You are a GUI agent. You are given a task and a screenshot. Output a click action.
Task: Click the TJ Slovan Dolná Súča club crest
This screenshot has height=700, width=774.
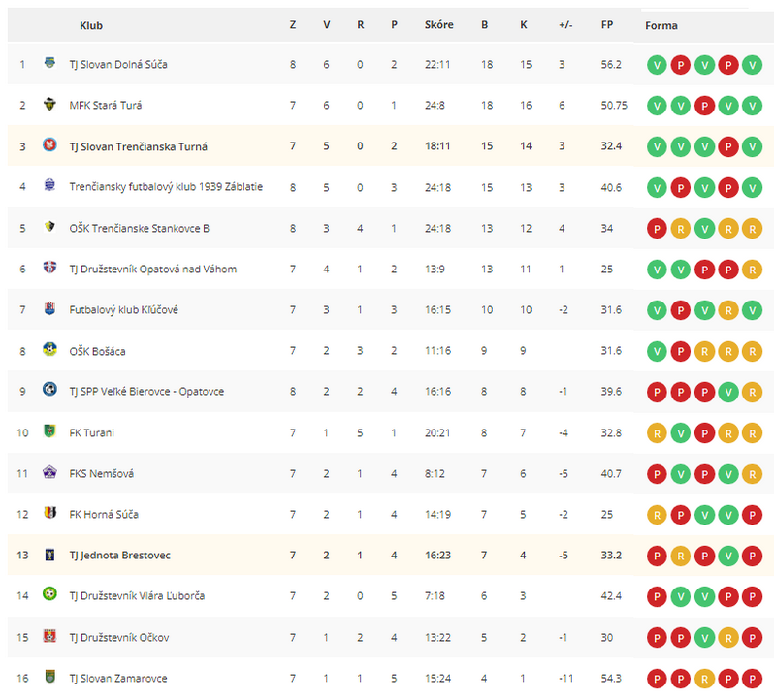(x=49, y=63)
